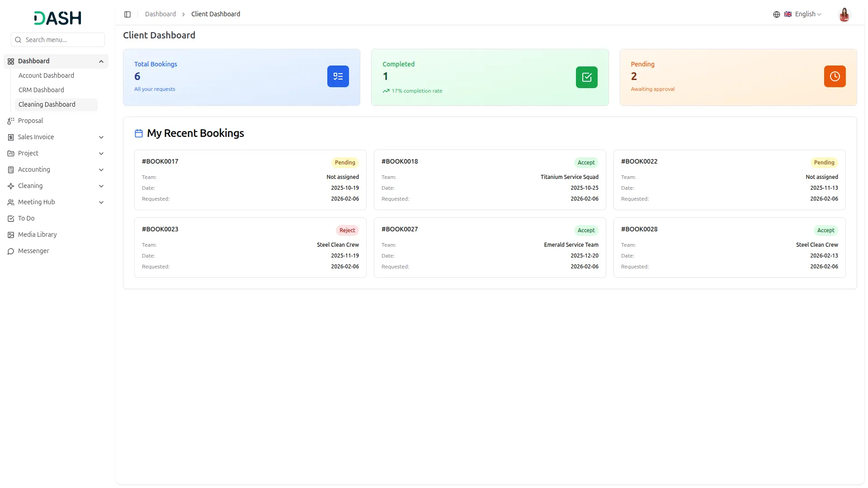Image resolution: width=868 pixels, height=488 pixels.
Task: Open the user avatar profile menu
Action: click(x=844, y=14)
